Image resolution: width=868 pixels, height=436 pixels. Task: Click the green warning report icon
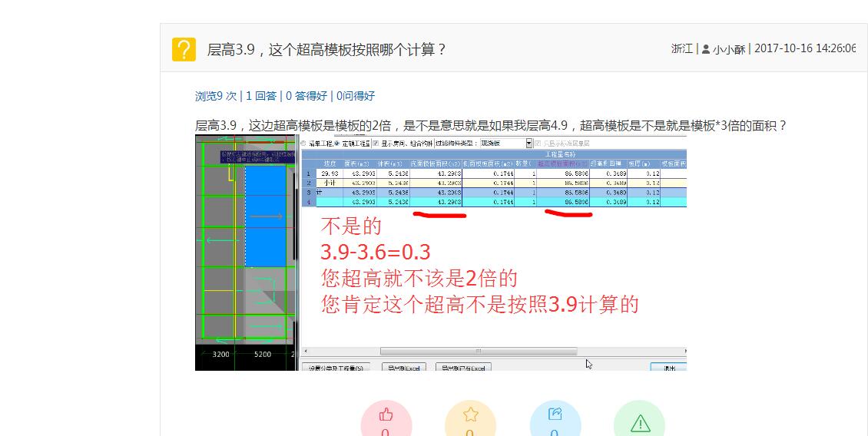click(640, 424)
